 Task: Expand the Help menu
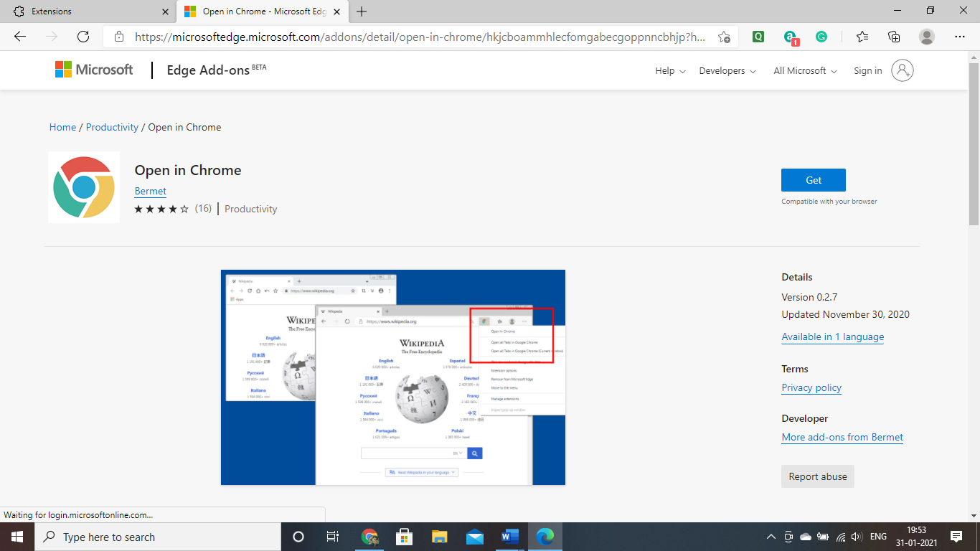point(670,70)
